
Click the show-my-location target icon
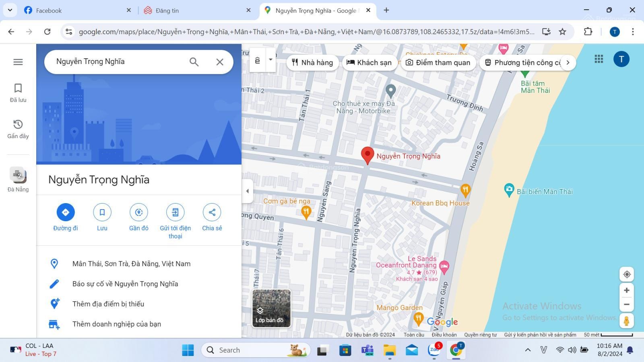tap(626, 274)
